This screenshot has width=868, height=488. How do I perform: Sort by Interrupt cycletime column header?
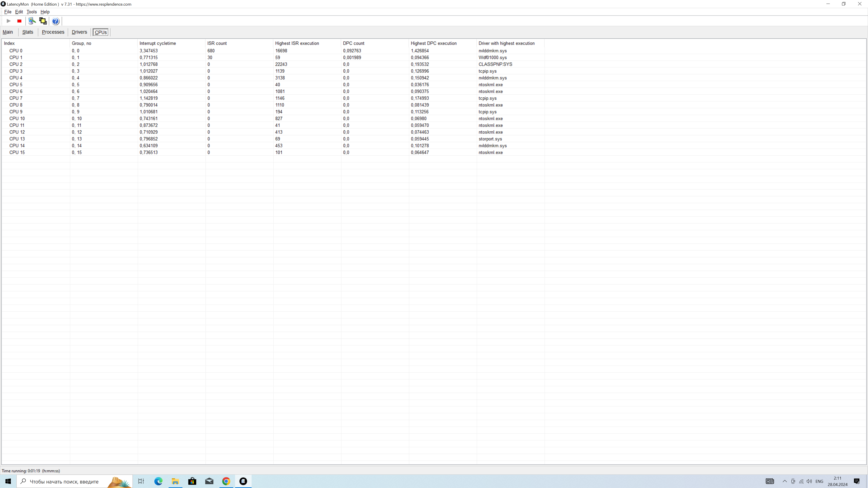coord(157,43)
